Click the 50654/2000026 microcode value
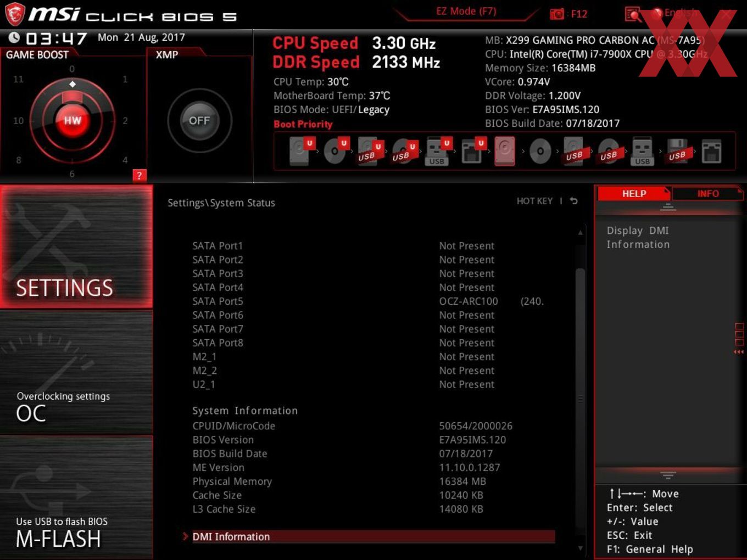 (476, 426)
